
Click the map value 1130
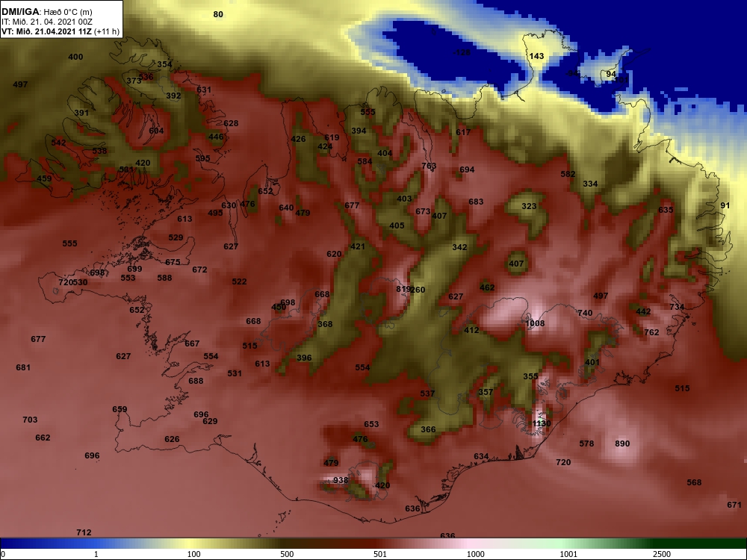542,423
